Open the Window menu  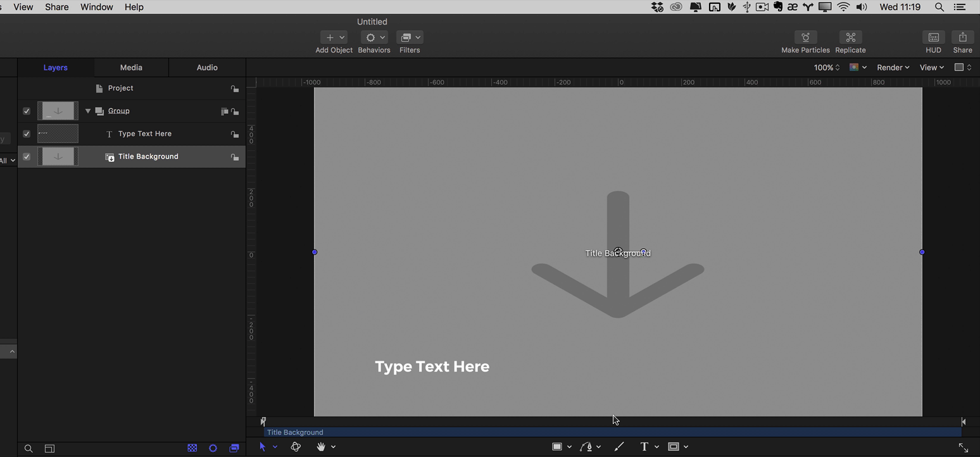coord(97,7)
